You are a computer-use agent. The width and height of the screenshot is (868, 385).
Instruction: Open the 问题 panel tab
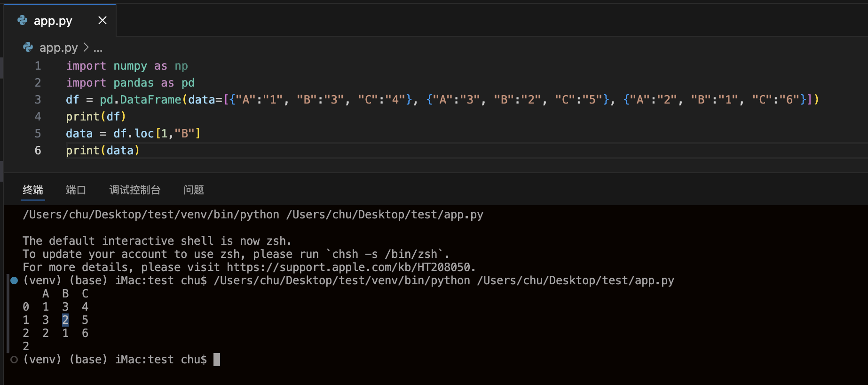[194, 190]
